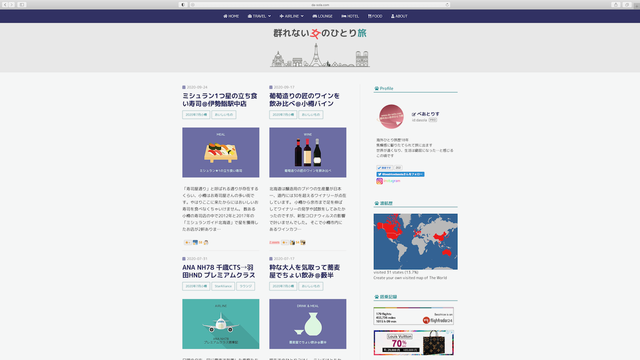Click おいしいもの tag under soba article title
640x360 pixels.
click(311, 286)
